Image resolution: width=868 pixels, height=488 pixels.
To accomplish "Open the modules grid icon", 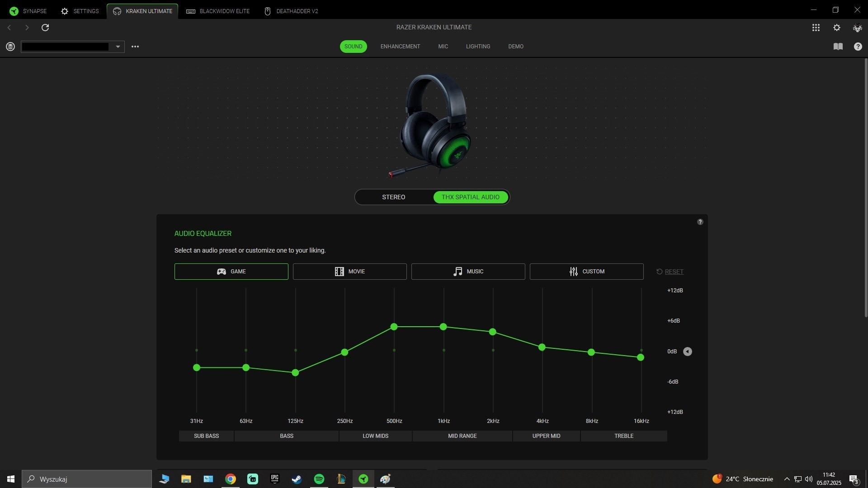I will 816,28.
